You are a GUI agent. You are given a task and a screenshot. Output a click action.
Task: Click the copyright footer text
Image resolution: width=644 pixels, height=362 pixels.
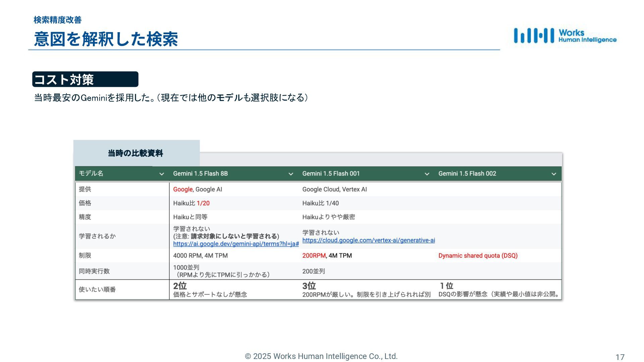321,356
